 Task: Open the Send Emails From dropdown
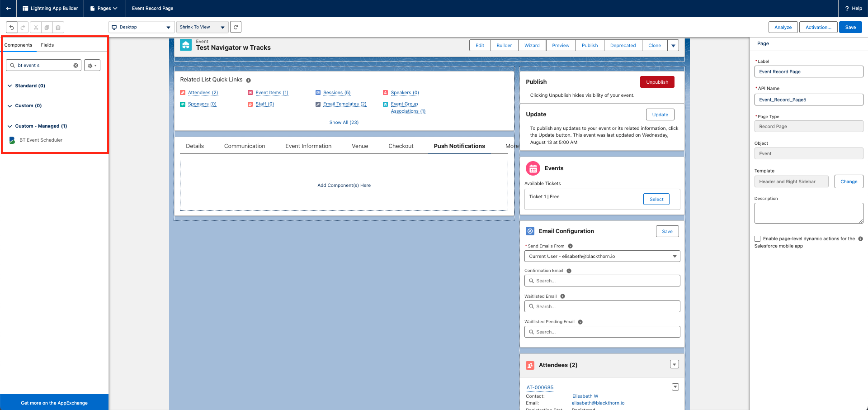(602, 256)
